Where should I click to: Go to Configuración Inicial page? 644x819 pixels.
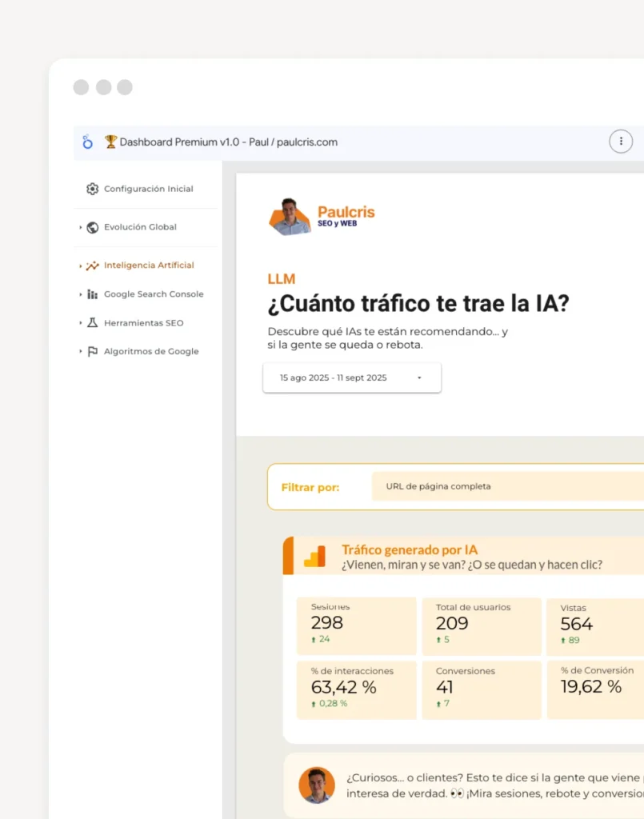(x=149, y=190)
